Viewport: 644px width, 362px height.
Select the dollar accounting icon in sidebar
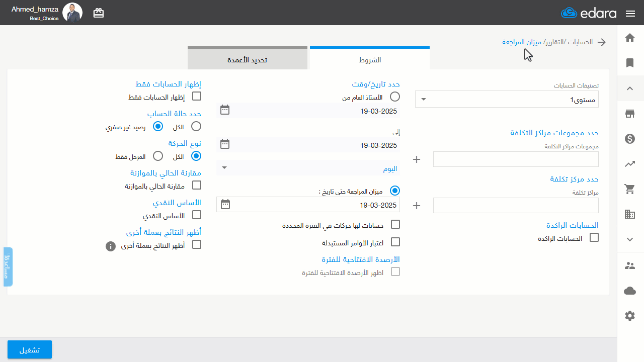point(630,139)
